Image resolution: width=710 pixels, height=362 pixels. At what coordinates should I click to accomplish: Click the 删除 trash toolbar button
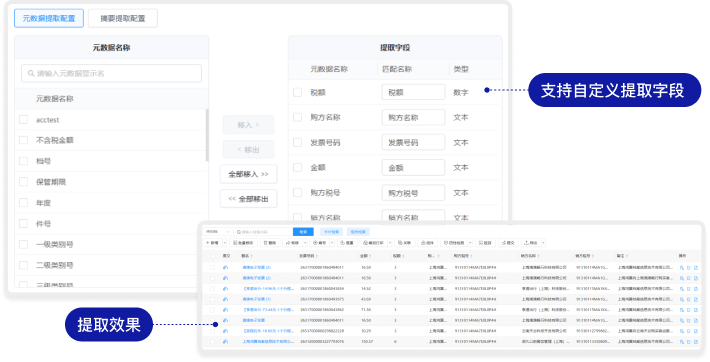click(270, 243)
